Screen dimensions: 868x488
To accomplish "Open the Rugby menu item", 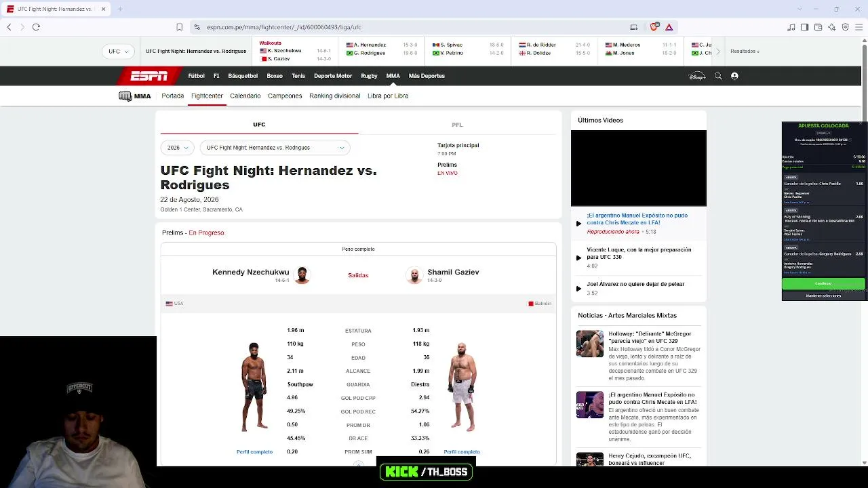I will coord(369,76).
